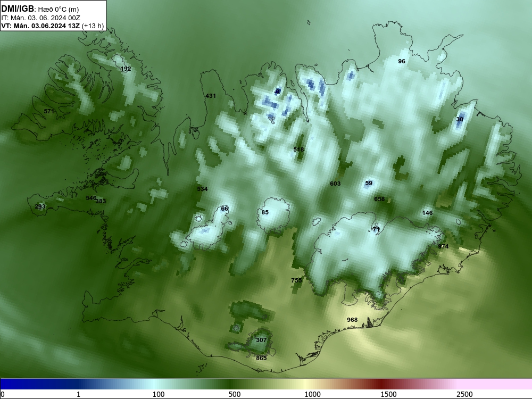Click the value 518 on the map
This screenshot has width=532, height=399.
point(298,149)
